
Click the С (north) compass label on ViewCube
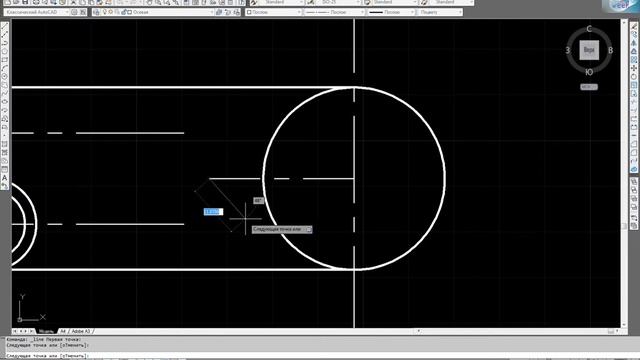point(589,29)
